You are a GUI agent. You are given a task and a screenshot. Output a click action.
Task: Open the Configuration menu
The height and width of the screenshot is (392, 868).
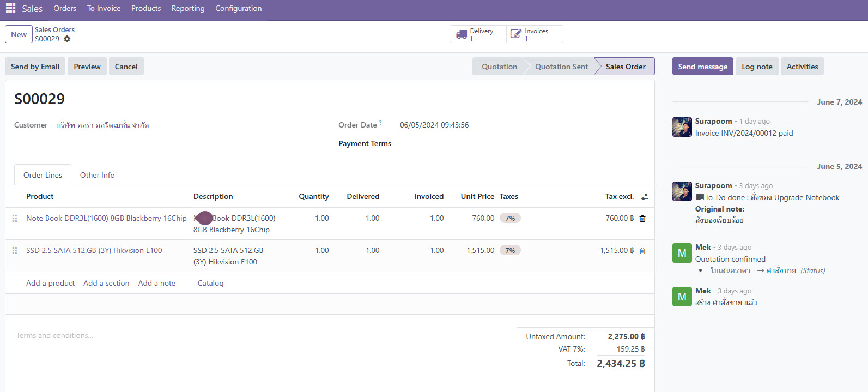point(238,9)
